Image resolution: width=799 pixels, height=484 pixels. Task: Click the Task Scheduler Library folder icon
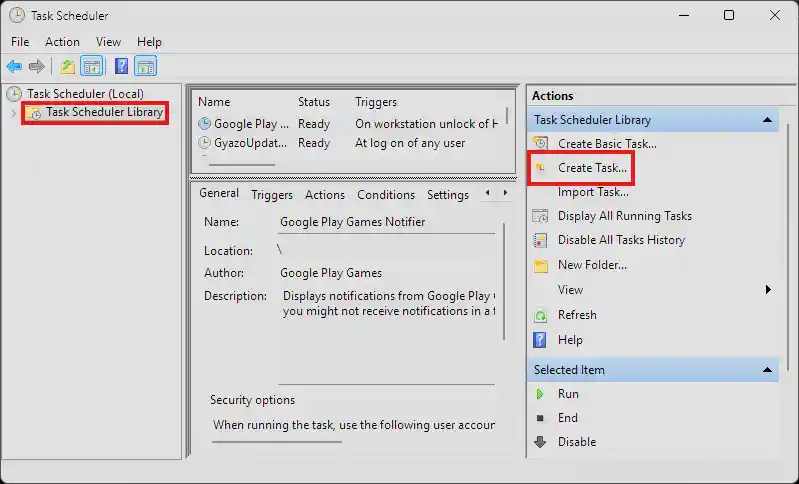coord(33,113)
